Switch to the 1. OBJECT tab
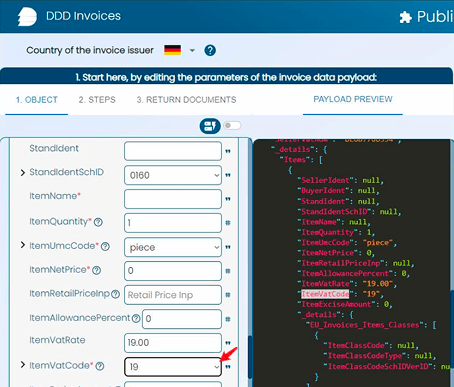Screen dimensions: 454x387 [37, 100]
